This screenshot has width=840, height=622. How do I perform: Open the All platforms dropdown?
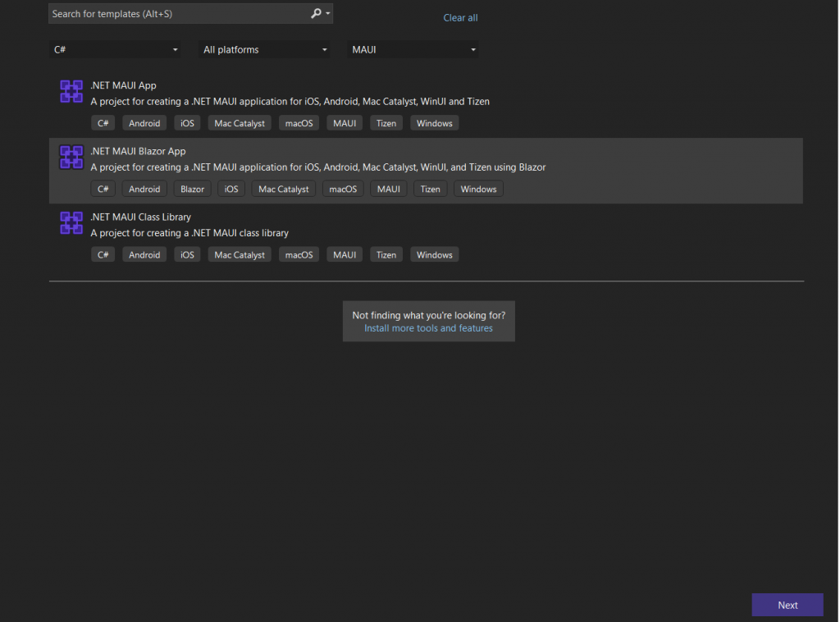(x=264, y=49)
